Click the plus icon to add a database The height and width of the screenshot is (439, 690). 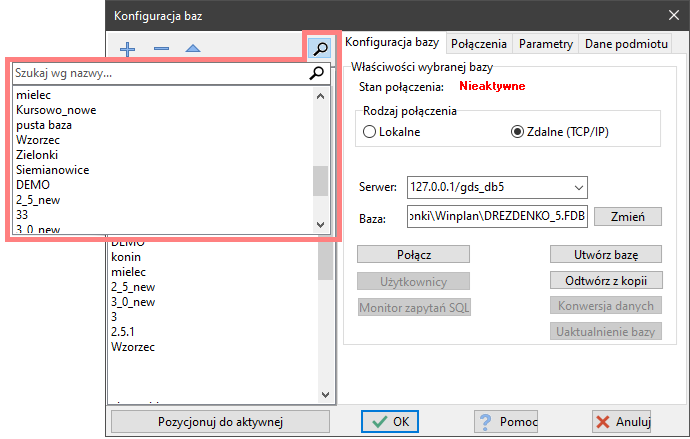pos(128,48)
